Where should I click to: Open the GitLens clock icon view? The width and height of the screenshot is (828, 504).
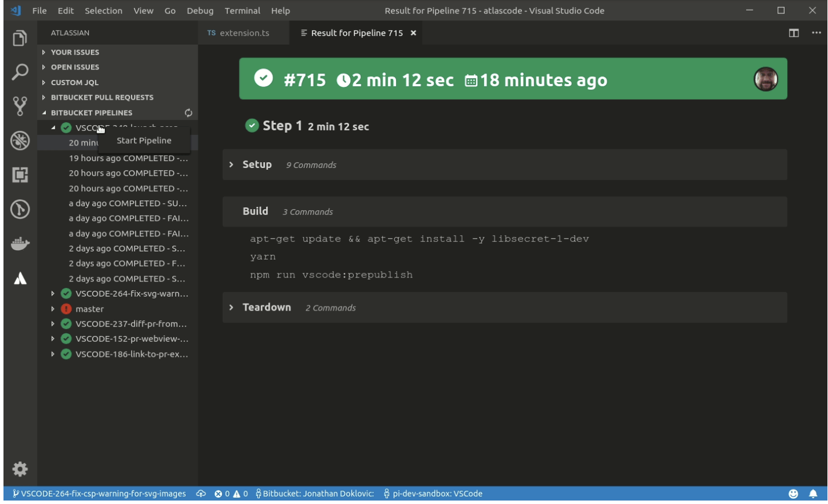coord(20,209)
